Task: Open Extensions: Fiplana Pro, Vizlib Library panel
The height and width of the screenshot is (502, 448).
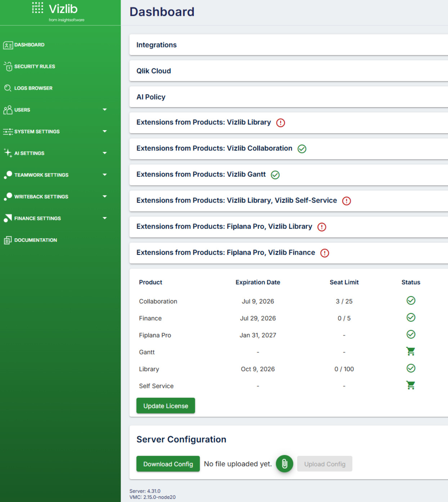Action: click(288, 227)
